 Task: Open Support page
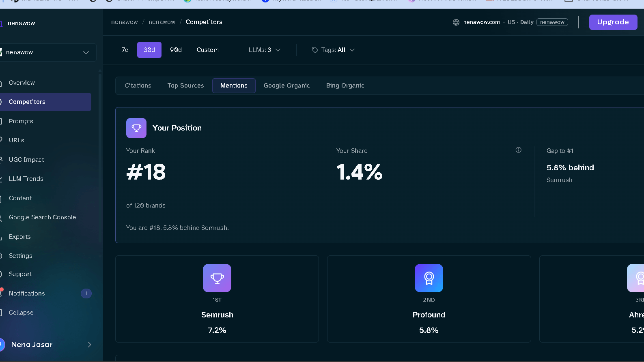click(20, 274)
